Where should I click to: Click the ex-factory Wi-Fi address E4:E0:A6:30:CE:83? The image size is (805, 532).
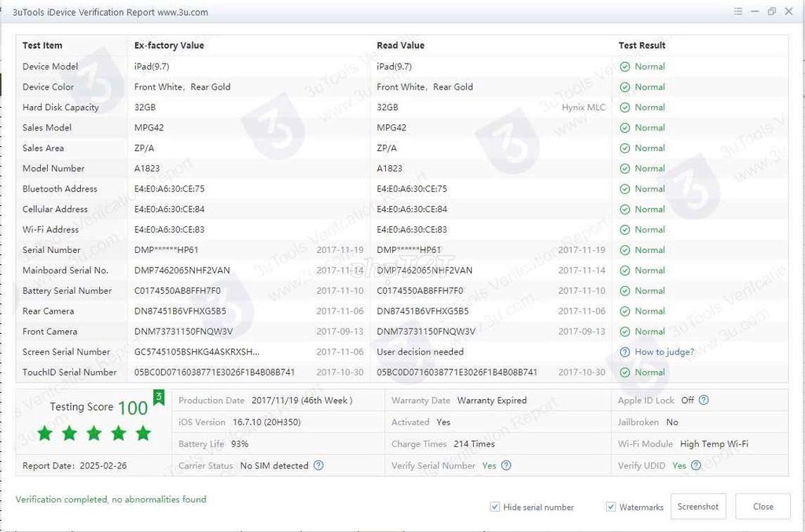click(170, 229)
